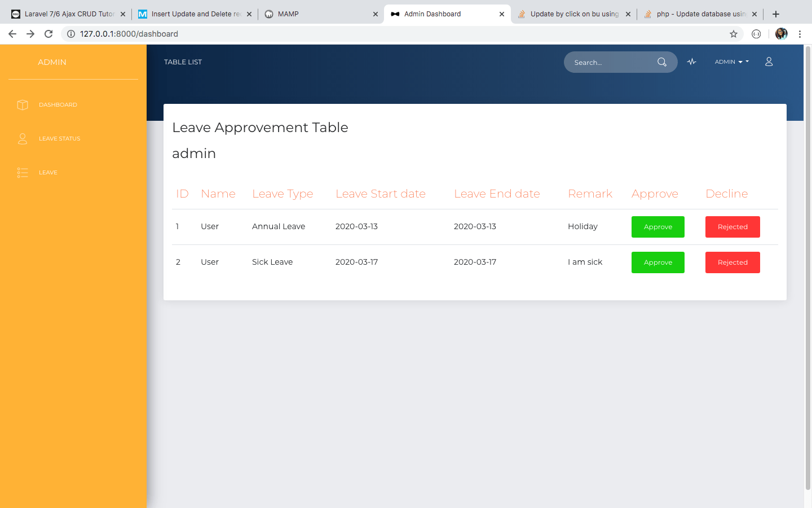
Task: Switch to the 'Update by click on bu' tab
Action: click(x=574, y=14)
